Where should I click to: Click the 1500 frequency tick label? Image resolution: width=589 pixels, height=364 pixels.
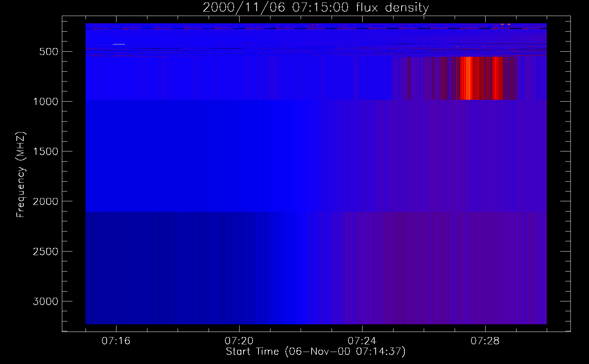(46, 151)
